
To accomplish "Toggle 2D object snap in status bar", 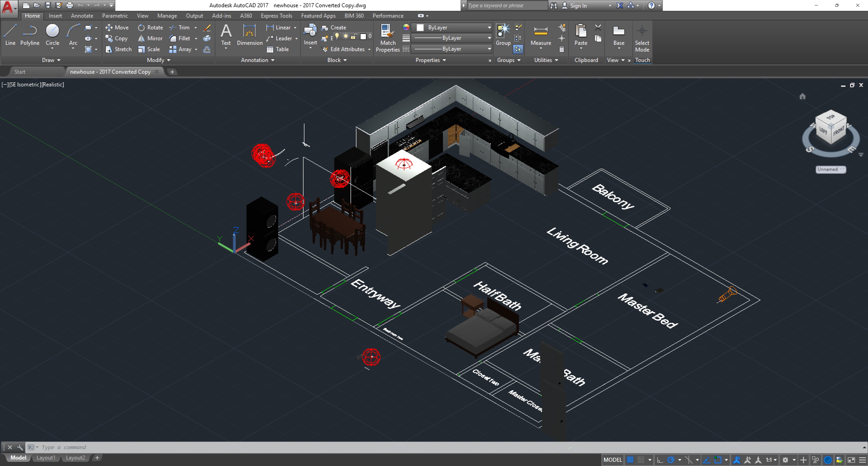I will coord(718,460).
